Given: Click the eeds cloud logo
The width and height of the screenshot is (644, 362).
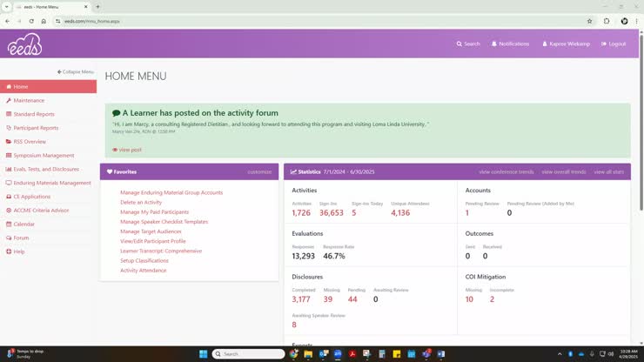Looking at the screenshot, I should coord(24,44).
